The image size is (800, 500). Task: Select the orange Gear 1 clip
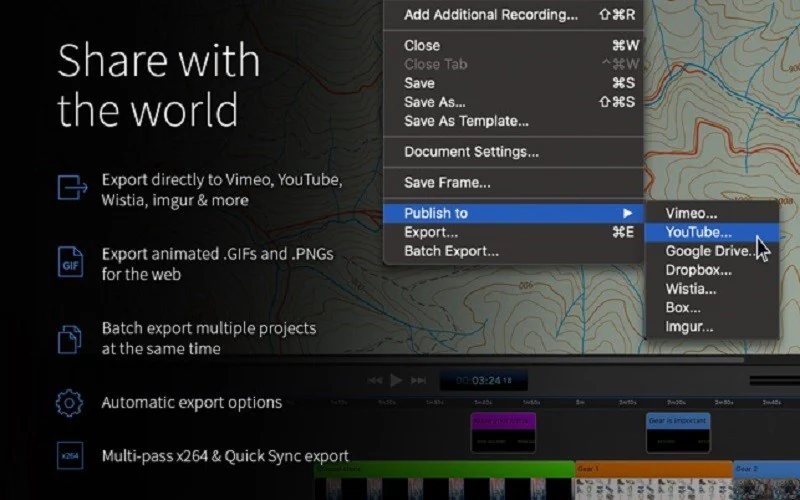(654, 480)
